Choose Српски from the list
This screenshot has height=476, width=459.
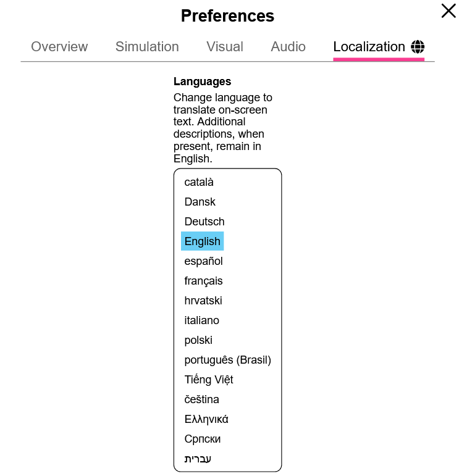point(203,439)
